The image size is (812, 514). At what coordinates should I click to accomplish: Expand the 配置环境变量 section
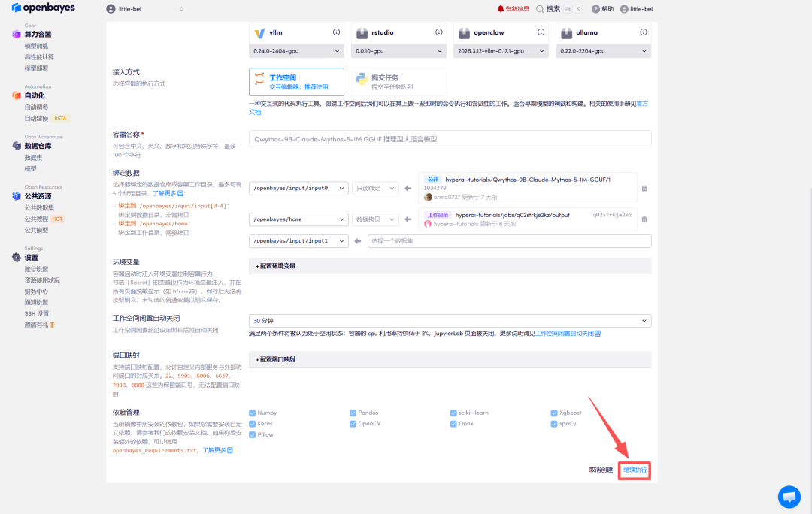[450, 266]
